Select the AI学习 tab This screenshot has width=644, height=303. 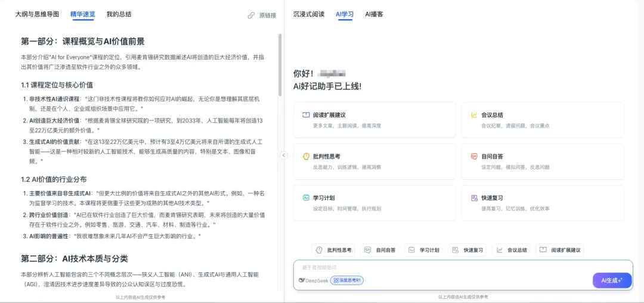[x=345, y=14]
